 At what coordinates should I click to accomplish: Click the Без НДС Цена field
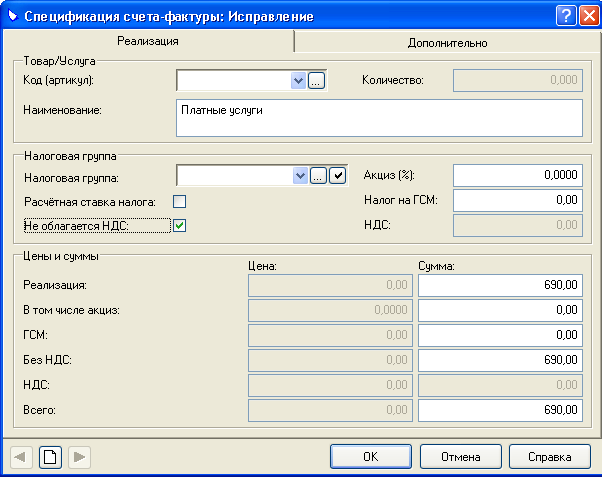tap(330, 360)
